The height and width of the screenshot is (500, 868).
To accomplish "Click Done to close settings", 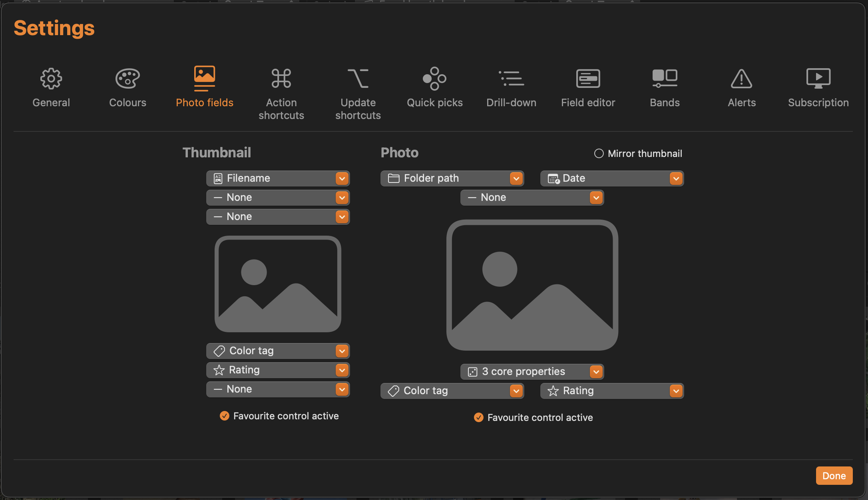I will pyautogui.click(x=835, y=475).
